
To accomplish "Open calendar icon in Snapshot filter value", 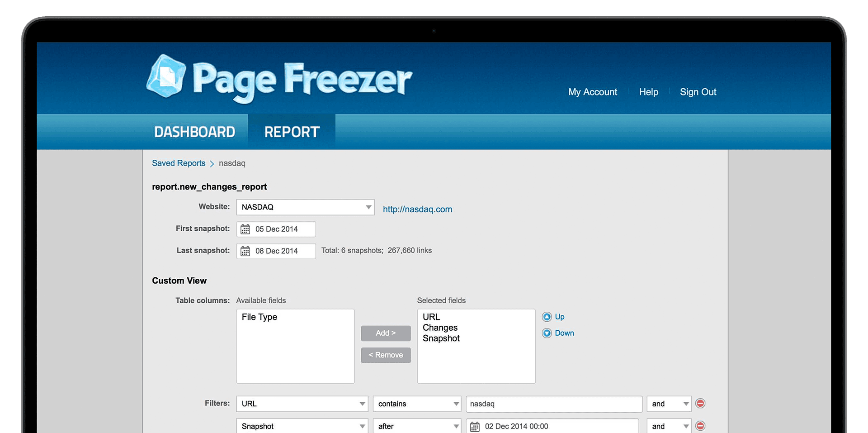I will click(x=475, y=426).
